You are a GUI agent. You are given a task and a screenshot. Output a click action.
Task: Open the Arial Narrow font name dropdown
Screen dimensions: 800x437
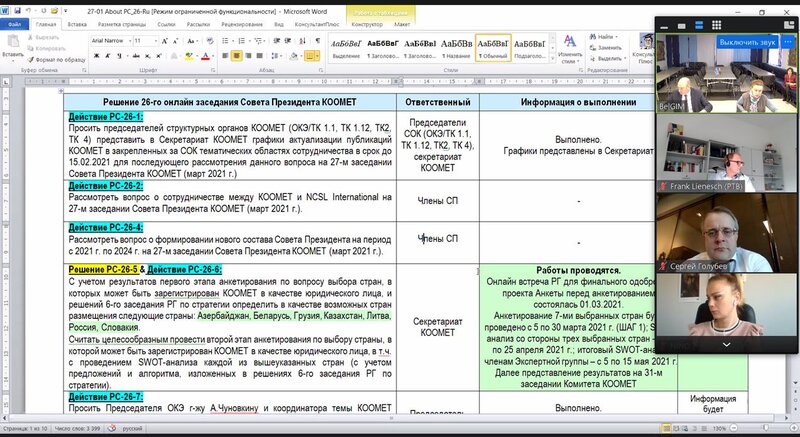click(x=128, y=40)
